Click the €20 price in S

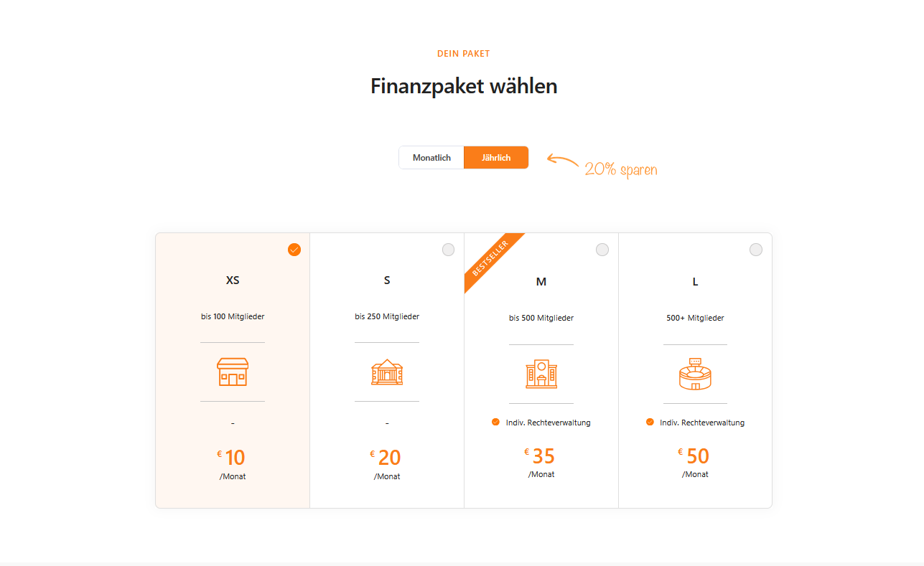click(x=386, y=457)
